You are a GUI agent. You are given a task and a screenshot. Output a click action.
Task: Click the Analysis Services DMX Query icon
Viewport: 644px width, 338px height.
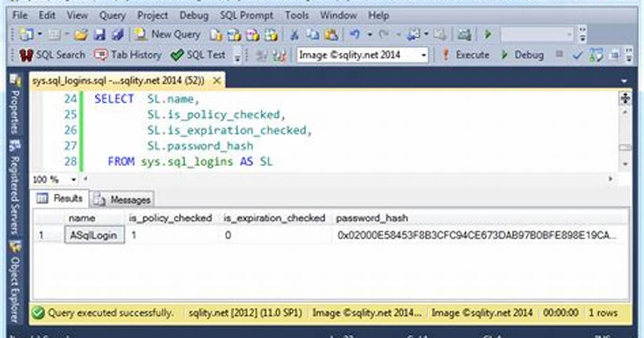pos(252,36)
